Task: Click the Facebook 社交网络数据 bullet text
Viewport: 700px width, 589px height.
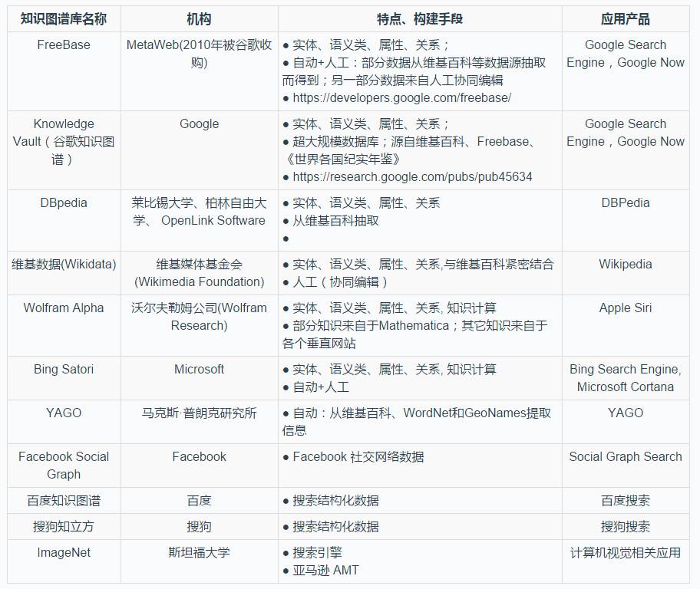Action: pyautogui.click(x=358, y=457)
